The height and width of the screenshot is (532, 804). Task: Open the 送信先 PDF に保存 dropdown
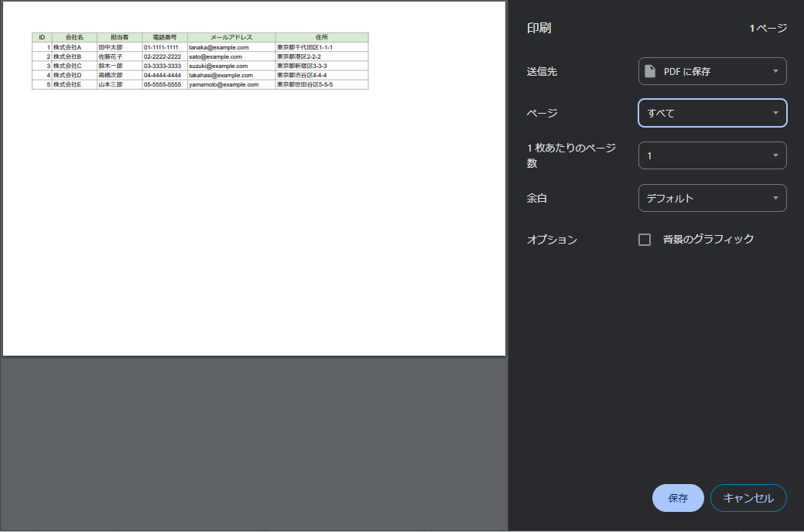pos(712,71)
